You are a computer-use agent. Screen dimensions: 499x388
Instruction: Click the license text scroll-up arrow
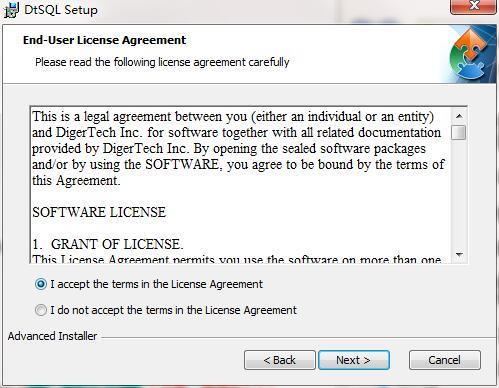coord(459,116)
